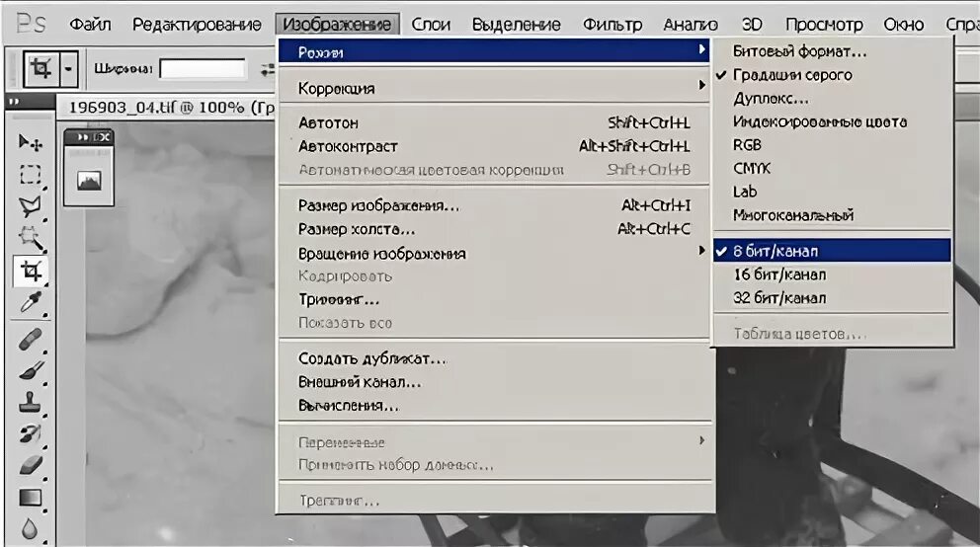Choose Вычисления

point(494,405)
